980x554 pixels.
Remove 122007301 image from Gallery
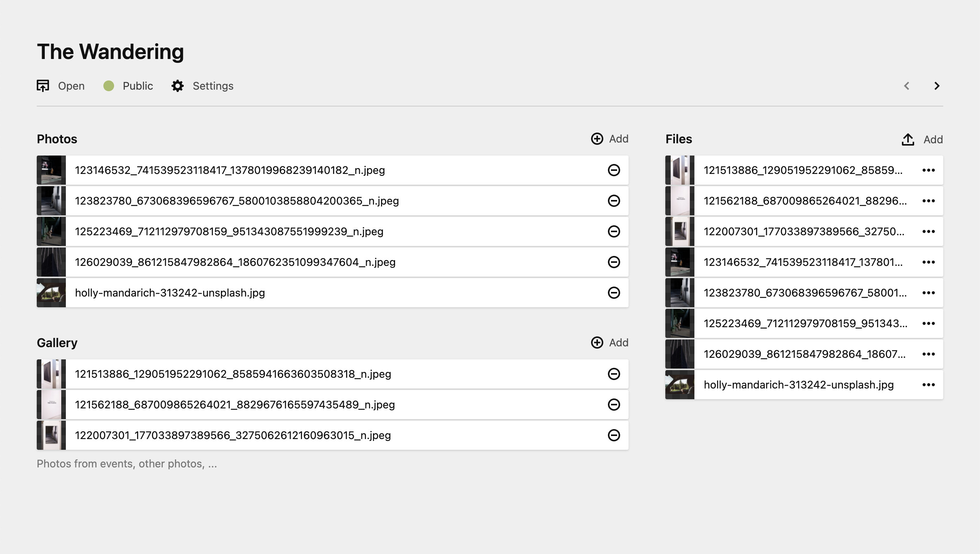(x=614, y=435)
